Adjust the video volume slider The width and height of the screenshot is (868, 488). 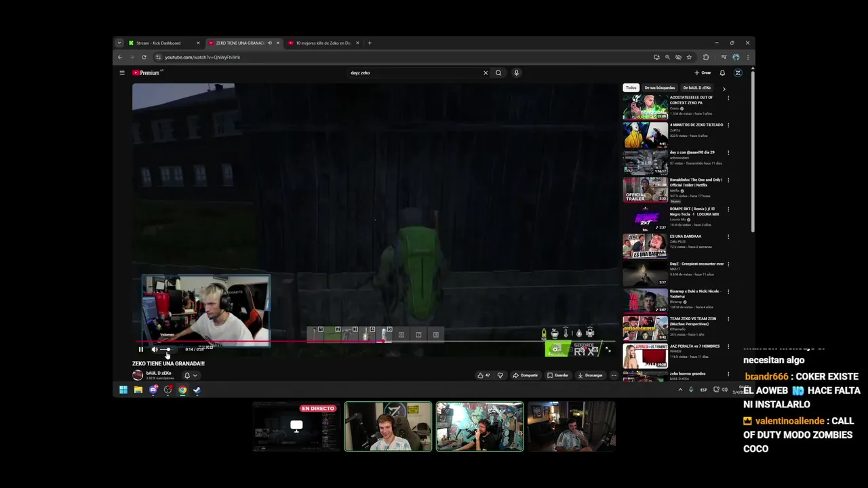coord(166,349)
